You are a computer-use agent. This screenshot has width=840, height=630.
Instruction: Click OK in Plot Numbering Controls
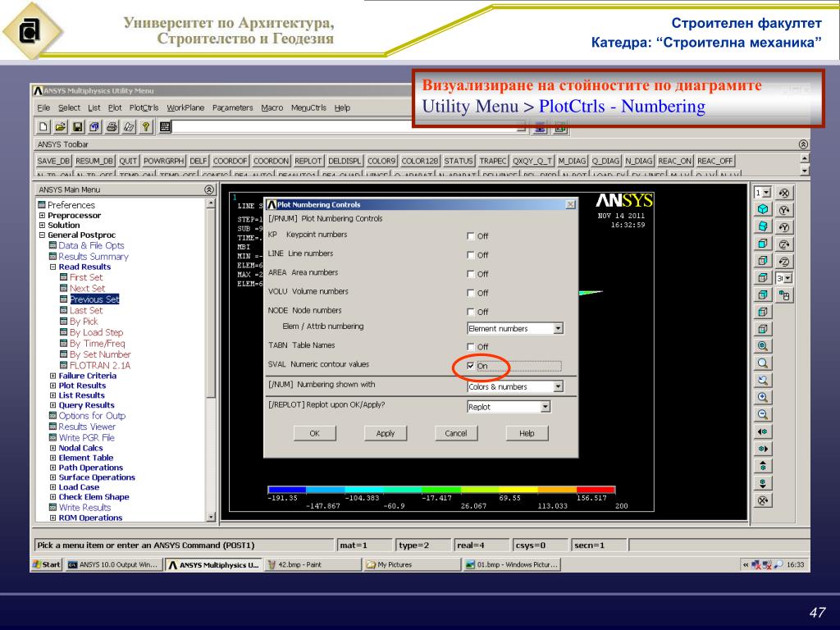(314, 433)
